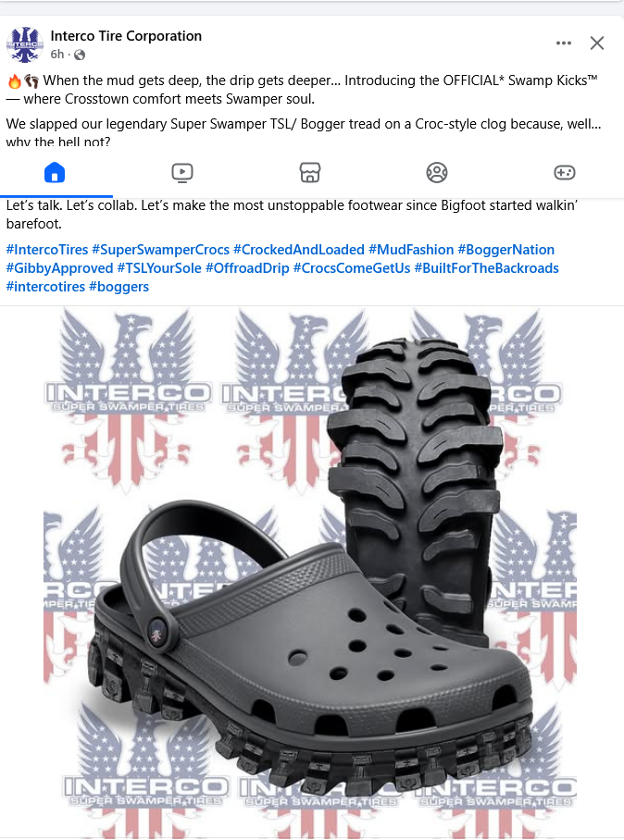This screenshot has height=840, width=624.
Task: Open the Gaming controller icon
Action: pyautogui.click(x=565, y=172)
